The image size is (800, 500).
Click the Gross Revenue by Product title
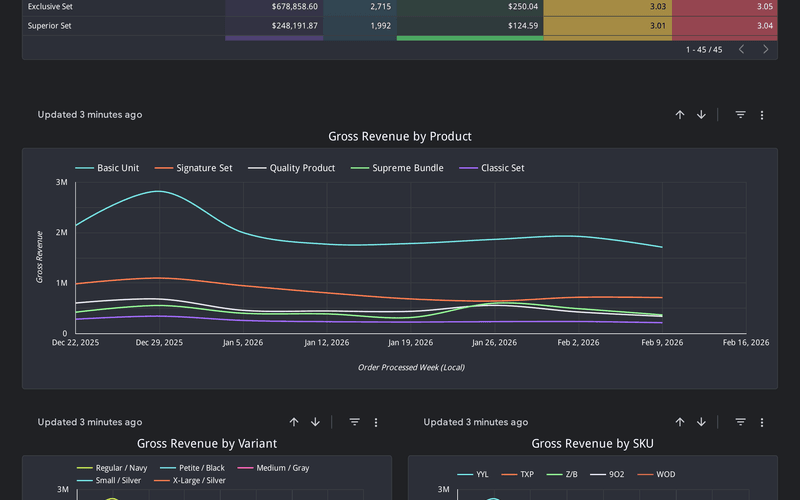pyautogui.click(x=400, y=136)
